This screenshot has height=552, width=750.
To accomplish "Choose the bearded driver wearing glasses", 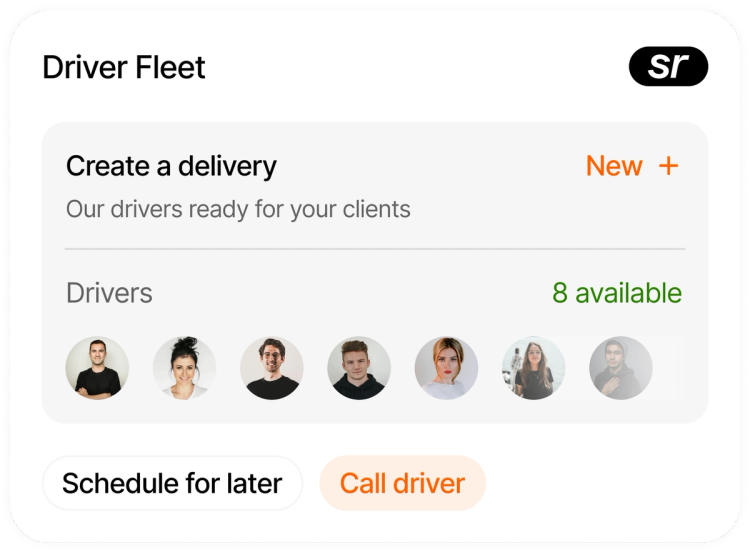I will pyautogui.click(x=272, y=368).
